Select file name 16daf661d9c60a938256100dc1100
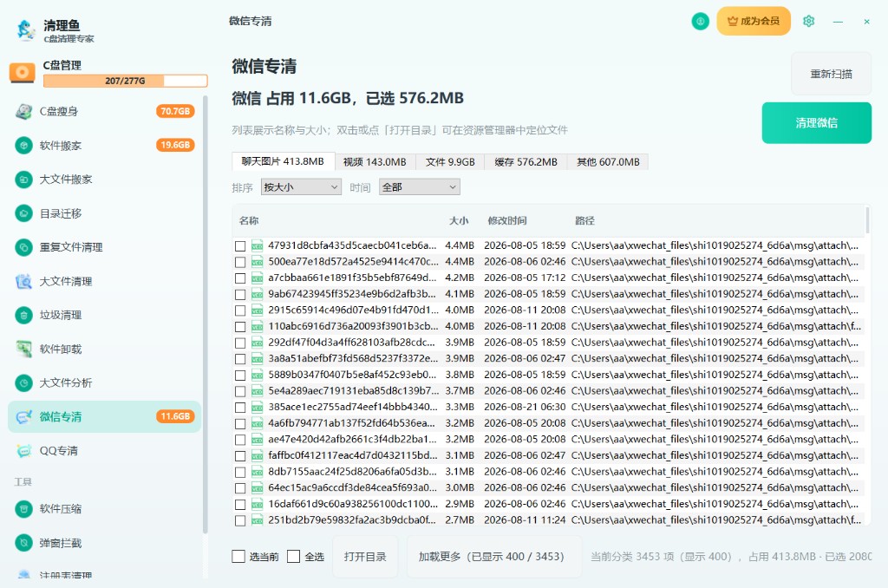The width and height of the screenshot is (888, 588). [x=353, y=504]
